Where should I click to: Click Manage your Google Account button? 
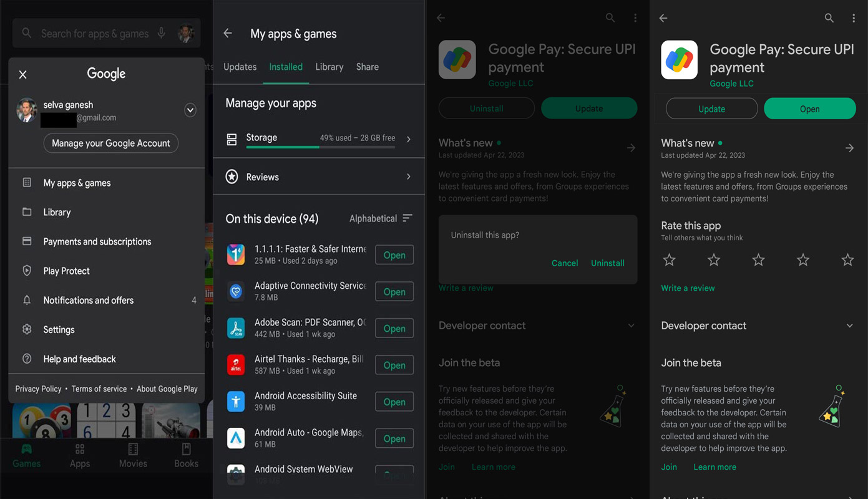(x=111, y=143)
